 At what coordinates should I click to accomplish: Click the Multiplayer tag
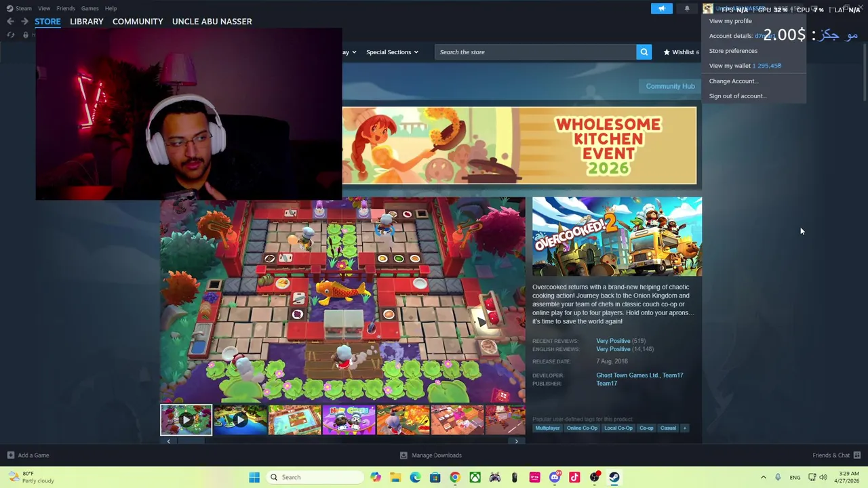(547, 428)
